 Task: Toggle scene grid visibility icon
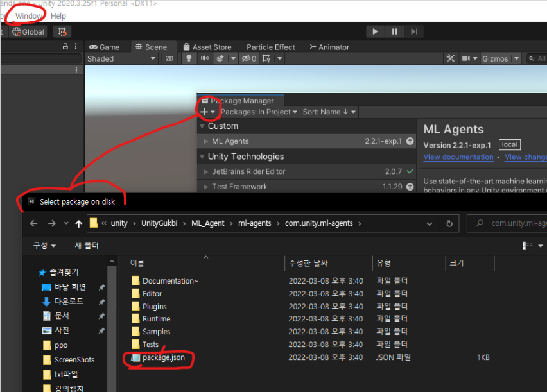point(266,58)
